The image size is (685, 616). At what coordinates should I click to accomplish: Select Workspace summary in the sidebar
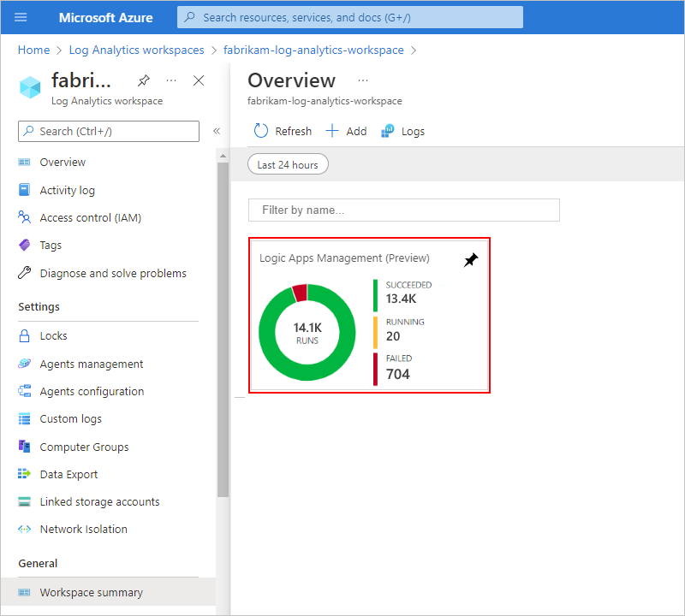point(91,593)
